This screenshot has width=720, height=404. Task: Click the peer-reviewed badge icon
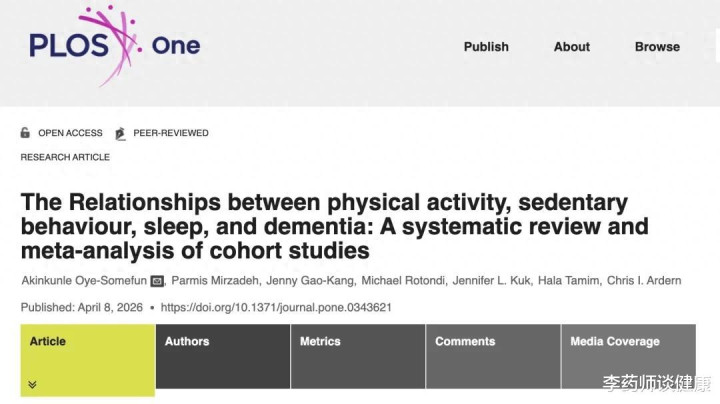point(121,133)
